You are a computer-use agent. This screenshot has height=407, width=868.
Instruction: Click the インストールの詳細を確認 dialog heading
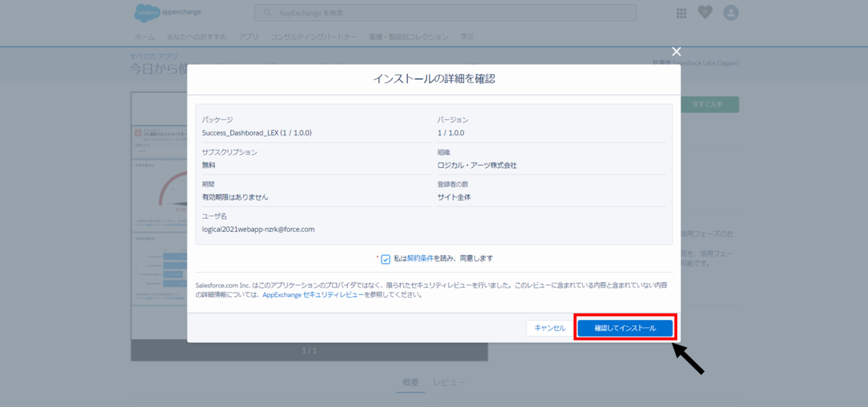click(x=434, y=79)
